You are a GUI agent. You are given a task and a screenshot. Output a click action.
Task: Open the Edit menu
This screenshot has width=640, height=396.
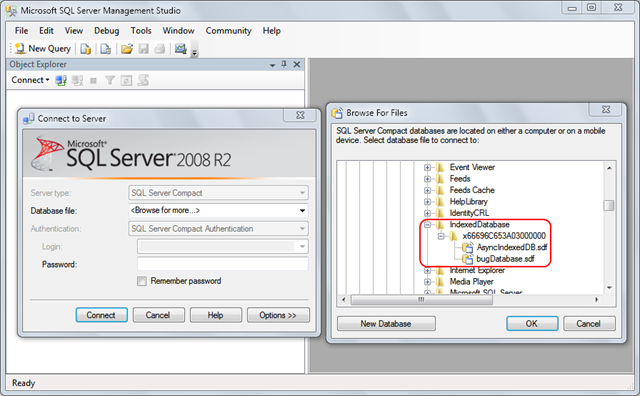point(46,31)
